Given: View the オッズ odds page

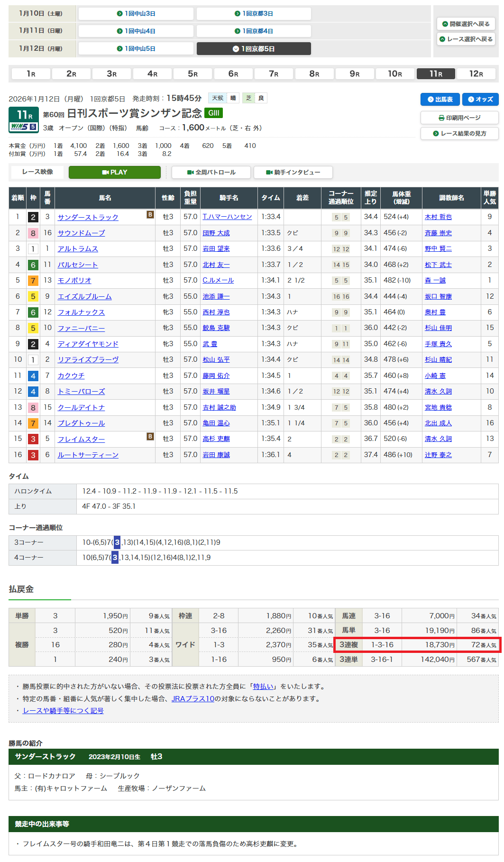Looking at the screenshot, I should pyautogui.click(x=480, y=100).
